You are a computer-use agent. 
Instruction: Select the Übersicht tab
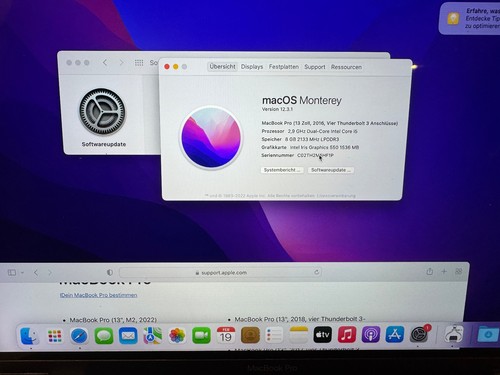[223, 66]
